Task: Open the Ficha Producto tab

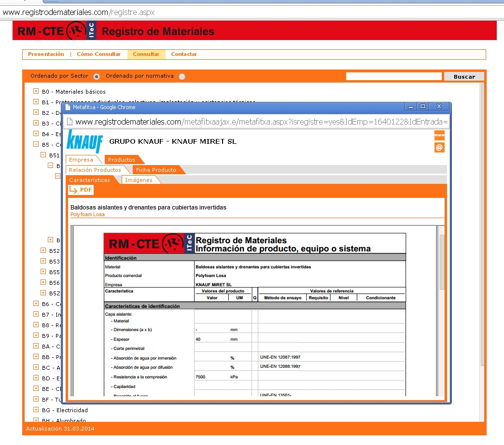Action: pyautogui.click(x=156, y=170)
